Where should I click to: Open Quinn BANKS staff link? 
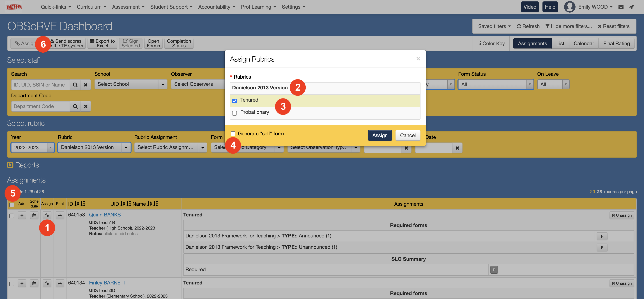tap(105, 215)
